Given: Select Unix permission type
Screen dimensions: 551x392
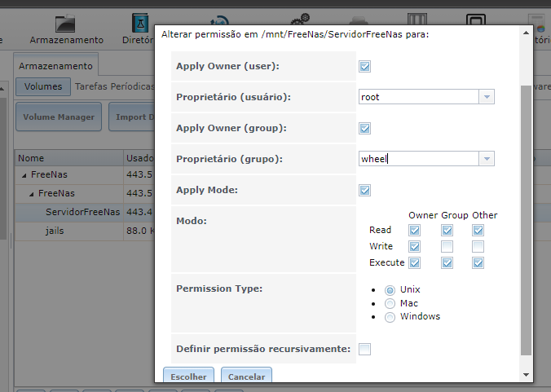Looking at the screenshot, I should pyautogui.click(x=390, y=290).
